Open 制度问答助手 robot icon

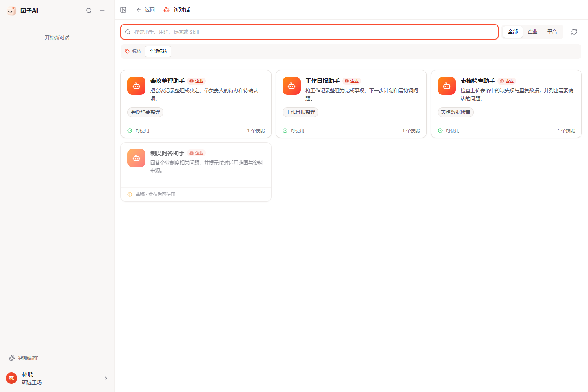tap(136, 158)
